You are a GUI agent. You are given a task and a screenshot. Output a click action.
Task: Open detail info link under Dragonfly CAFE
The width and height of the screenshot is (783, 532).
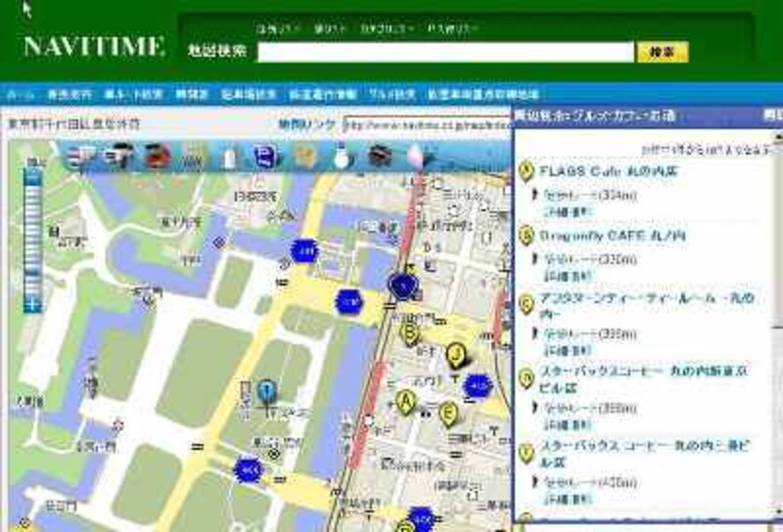(568, 276)
